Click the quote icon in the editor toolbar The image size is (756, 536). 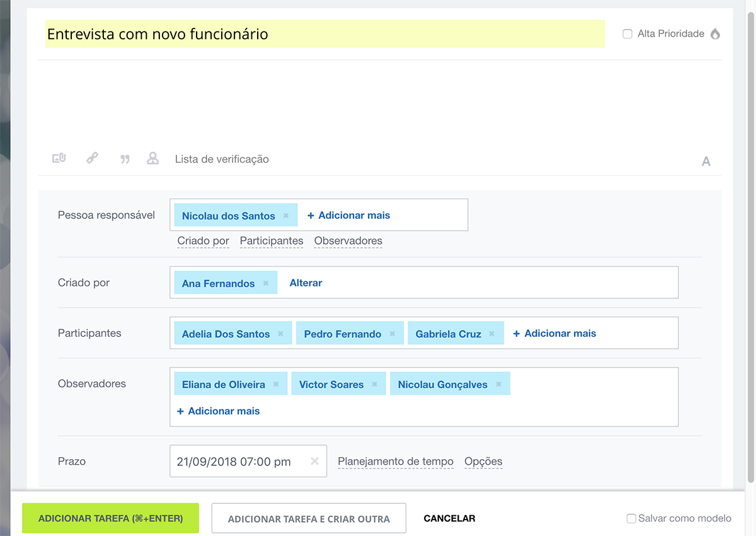(x=125, y=160)
